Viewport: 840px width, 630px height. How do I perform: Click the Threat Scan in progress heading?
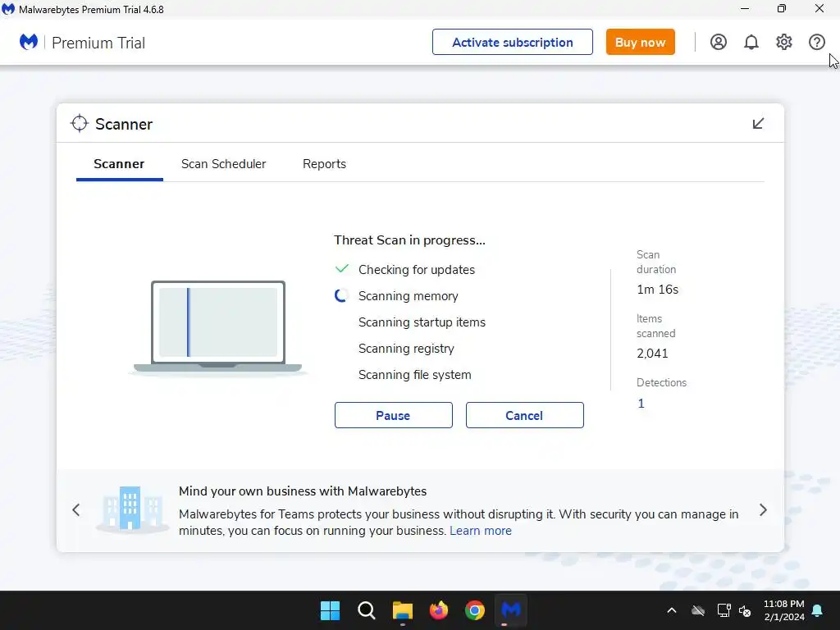[x=409, y=240]
